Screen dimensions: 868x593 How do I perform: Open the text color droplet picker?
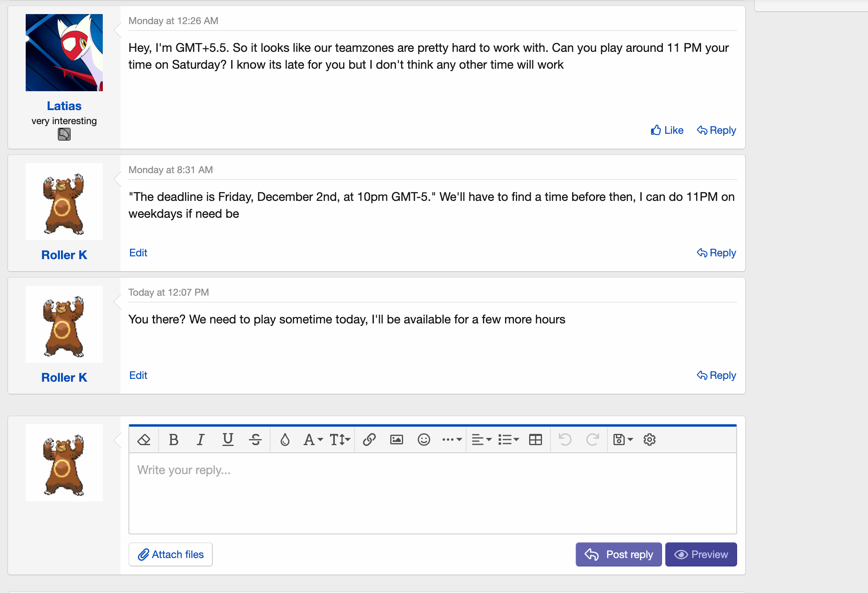285,440
